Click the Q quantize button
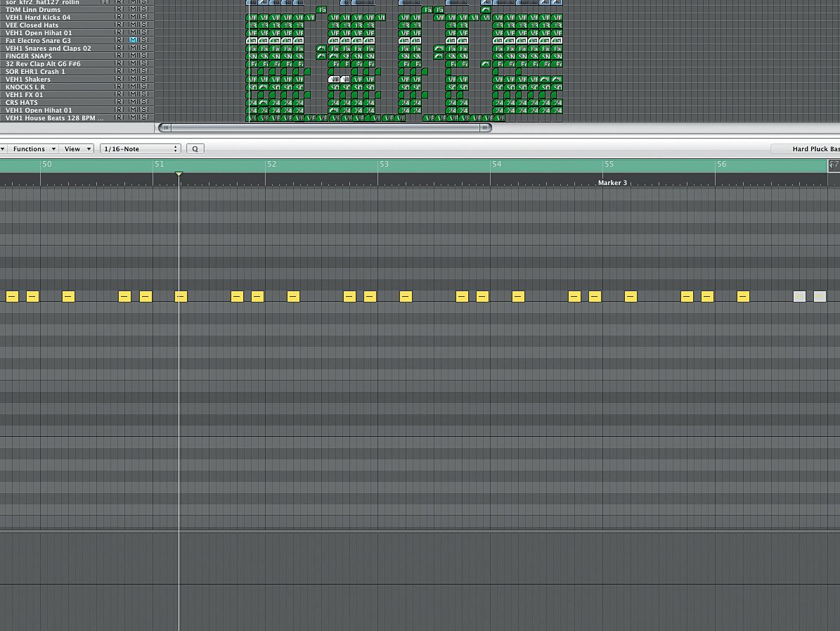This screenshot has height=631, width=840. (195, 148)
